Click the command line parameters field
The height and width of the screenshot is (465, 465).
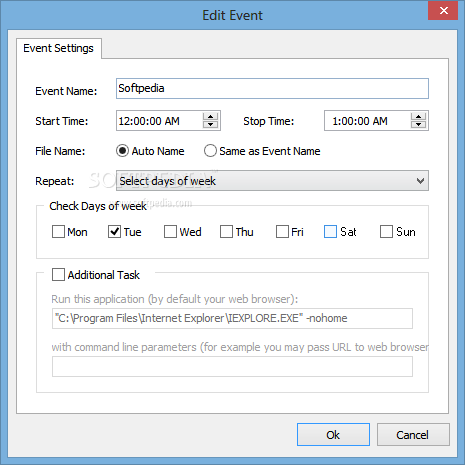[232, 367]
